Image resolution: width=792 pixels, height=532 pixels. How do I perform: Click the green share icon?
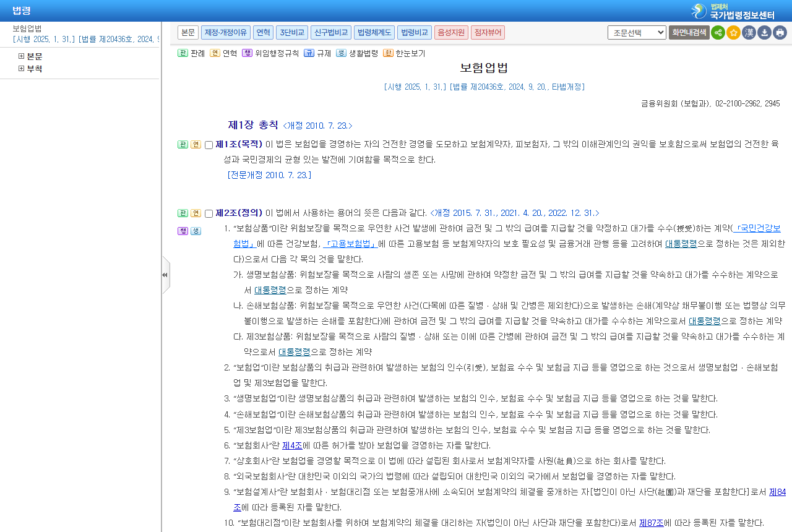click(x=718, y=33)
